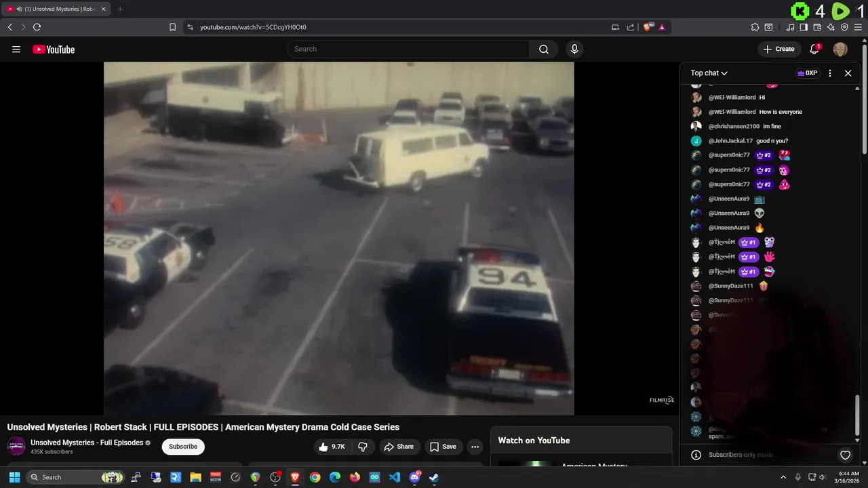Reload the page in the browser
Screen dimensions: 868x488
37,27
